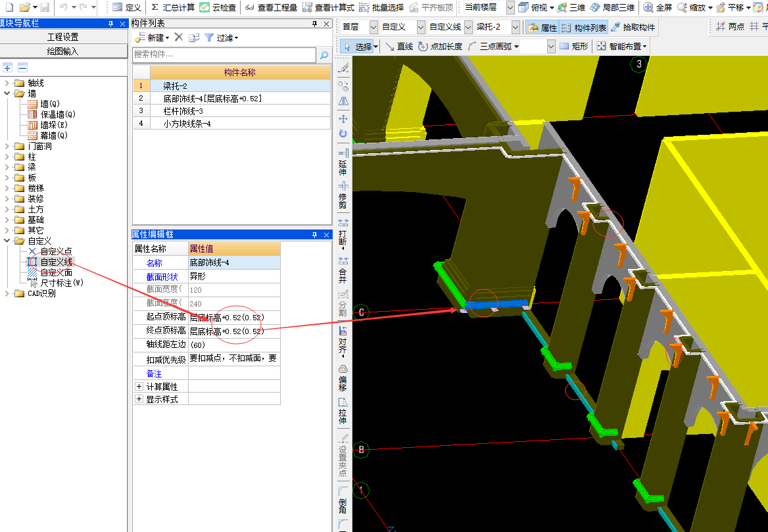768x532 pixels.
Task: Run 汇总计算 summary calculation
Action: point(172,7)
